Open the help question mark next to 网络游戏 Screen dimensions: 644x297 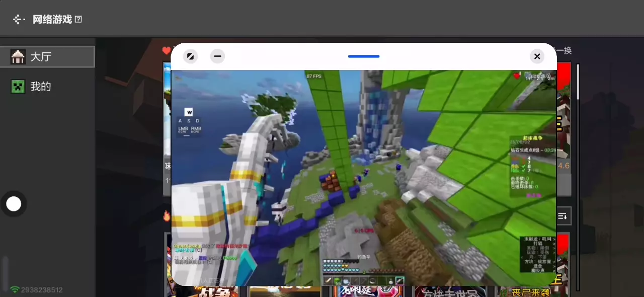(x=78, y=20)
